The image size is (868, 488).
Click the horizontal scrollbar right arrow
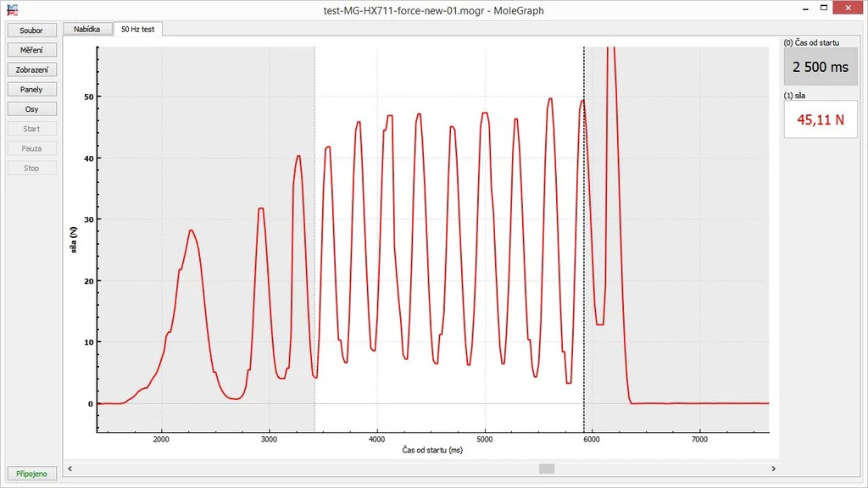click(773, 469)
